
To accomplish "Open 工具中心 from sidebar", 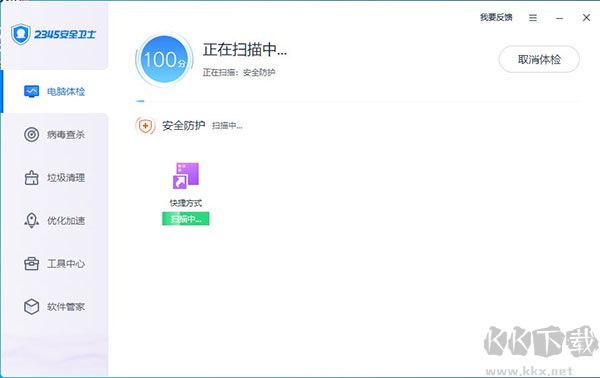I will pyautogui.click(x=54, y=264).
